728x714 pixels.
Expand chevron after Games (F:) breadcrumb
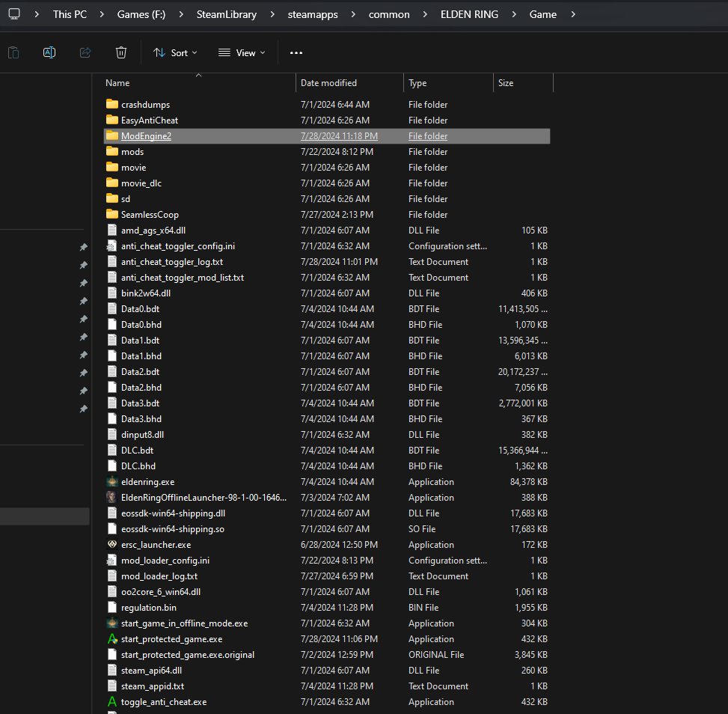pos(181,14)
